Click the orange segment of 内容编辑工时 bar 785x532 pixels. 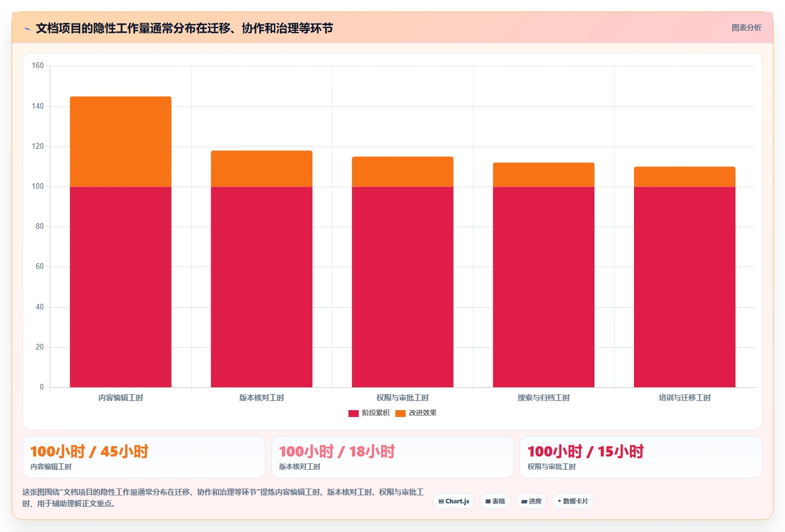(x=121, y=142)
